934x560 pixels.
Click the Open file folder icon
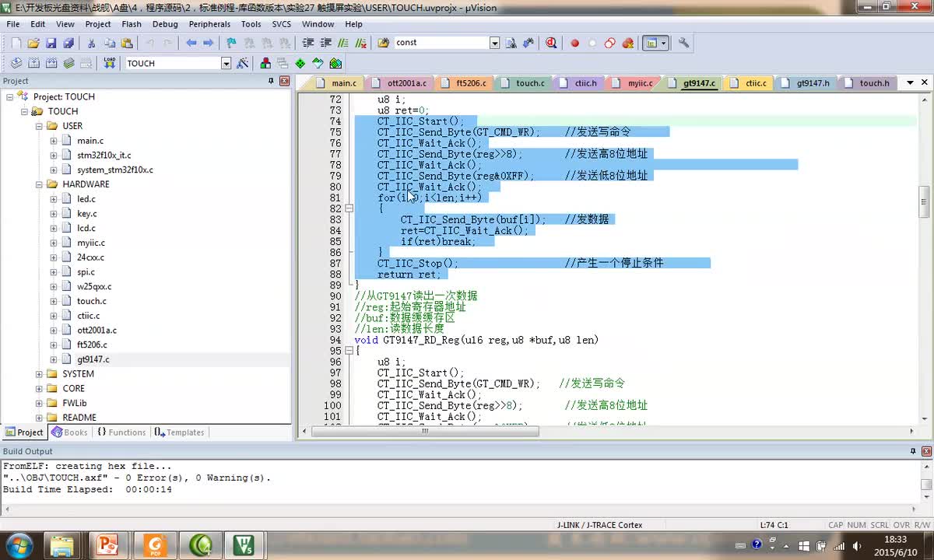coord(33,43)
